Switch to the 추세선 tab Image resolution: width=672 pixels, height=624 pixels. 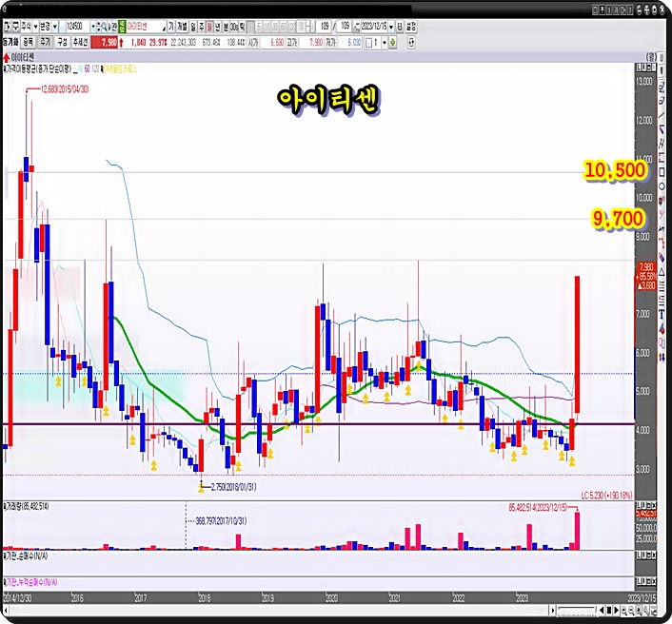(80, 42)
